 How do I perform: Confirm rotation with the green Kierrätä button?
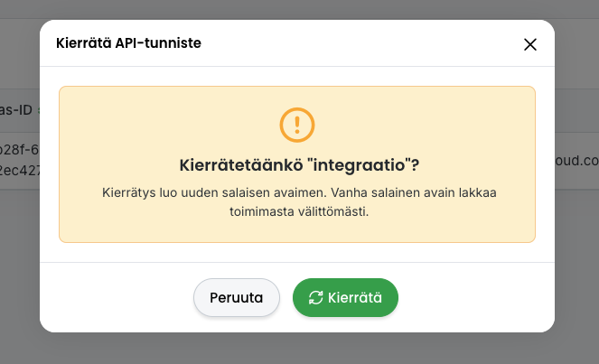[345, 297]
